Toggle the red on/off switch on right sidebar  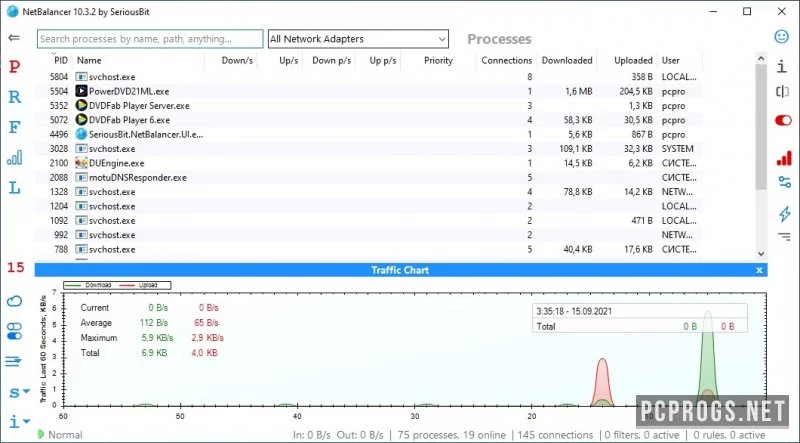point(783,120)
